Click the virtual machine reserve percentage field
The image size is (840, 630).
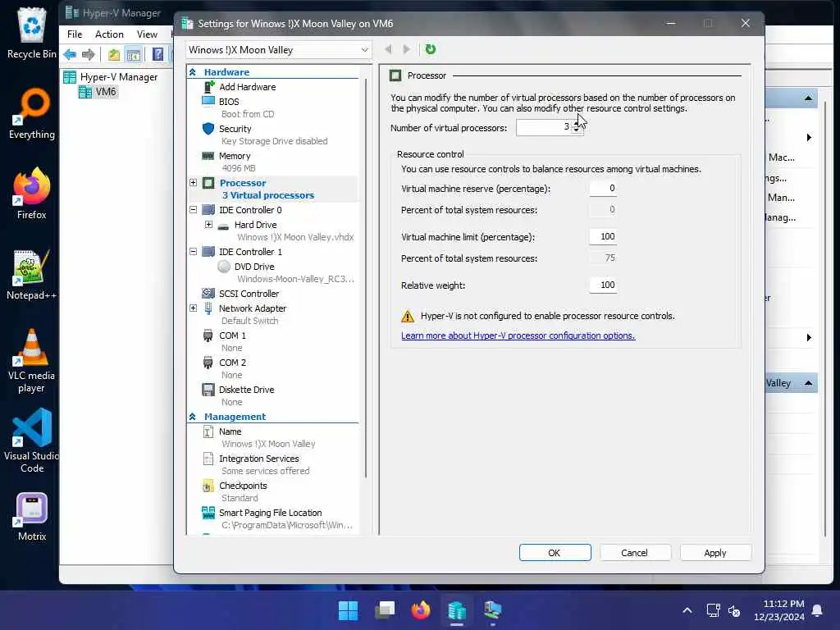(x=603, y=188)
